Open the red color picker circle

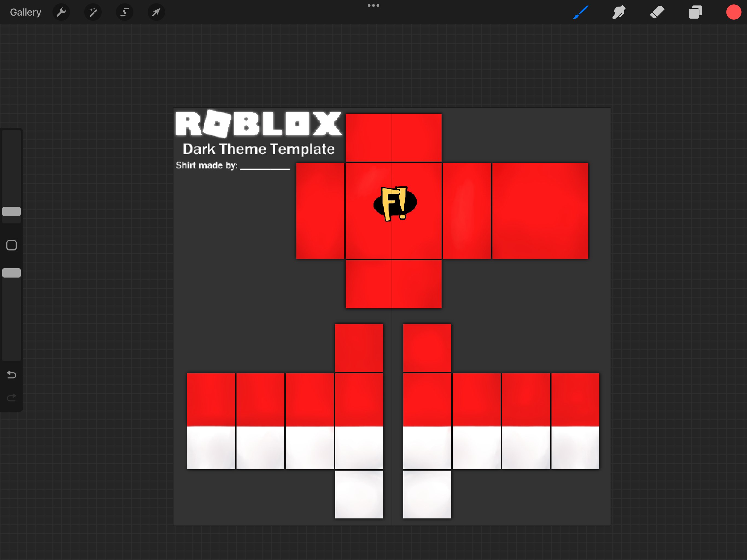pos(733,13)
